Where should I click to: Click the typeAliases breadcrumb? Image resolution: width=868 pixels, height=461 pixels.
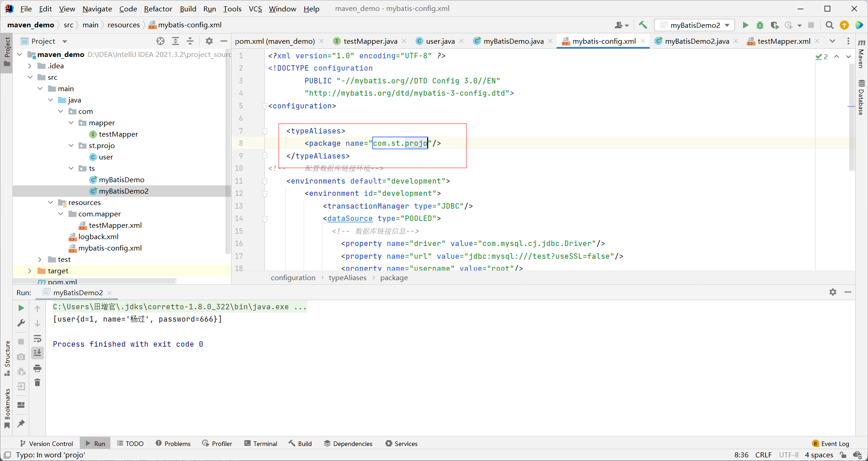[x=347, y=277]
